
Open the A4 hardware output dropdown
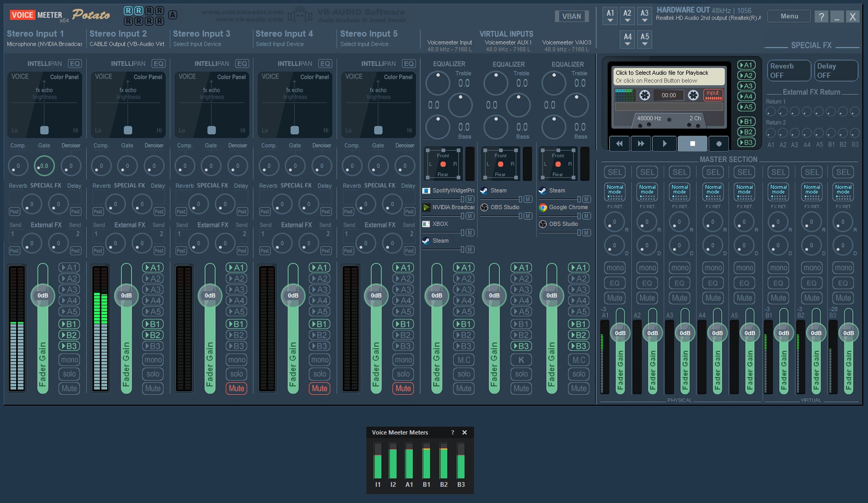(628, 40)
